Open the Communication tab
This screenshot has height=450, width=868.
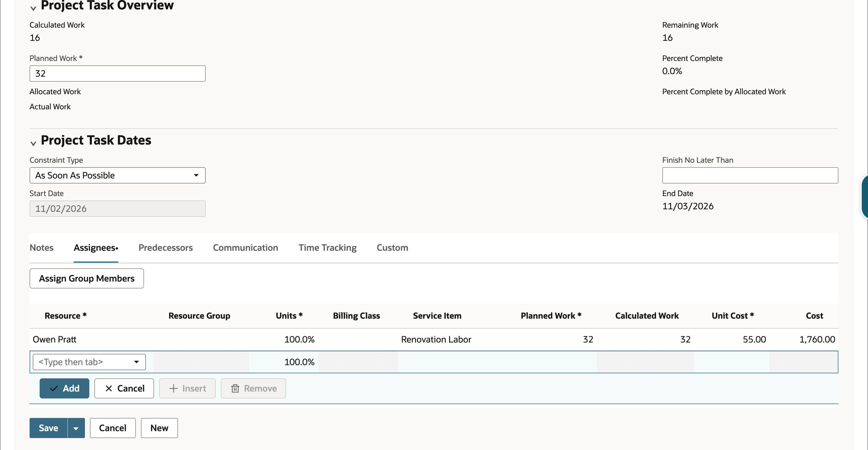pos(245,248)
